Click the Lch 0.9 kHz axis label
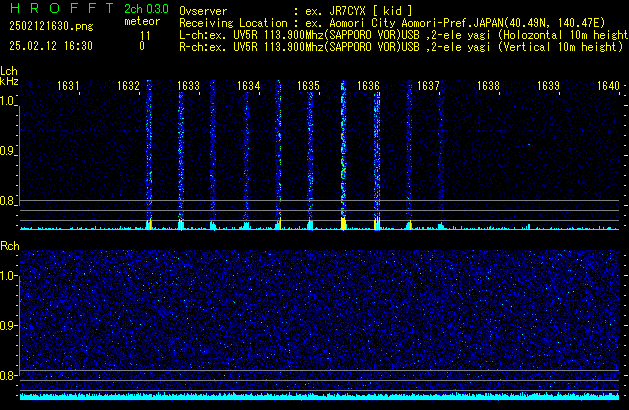Screen dimensions: 629x410 coord(8,151)
